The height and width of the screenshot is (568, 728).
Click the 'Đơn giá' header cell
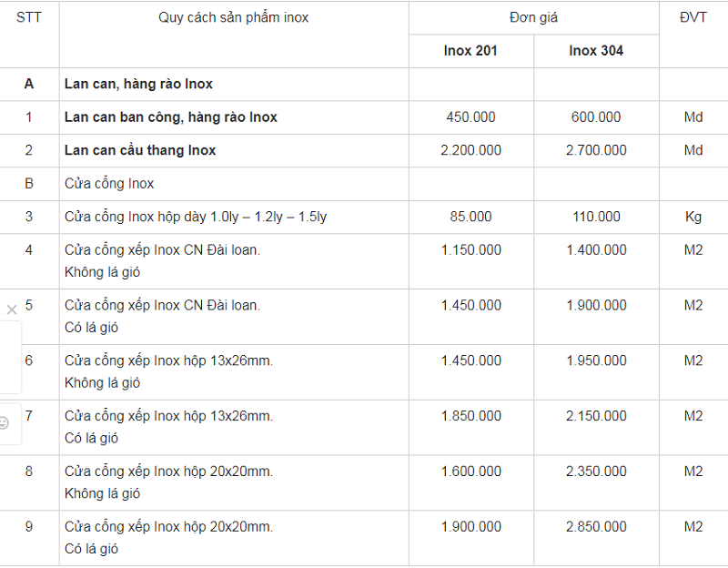click(534, 17)
